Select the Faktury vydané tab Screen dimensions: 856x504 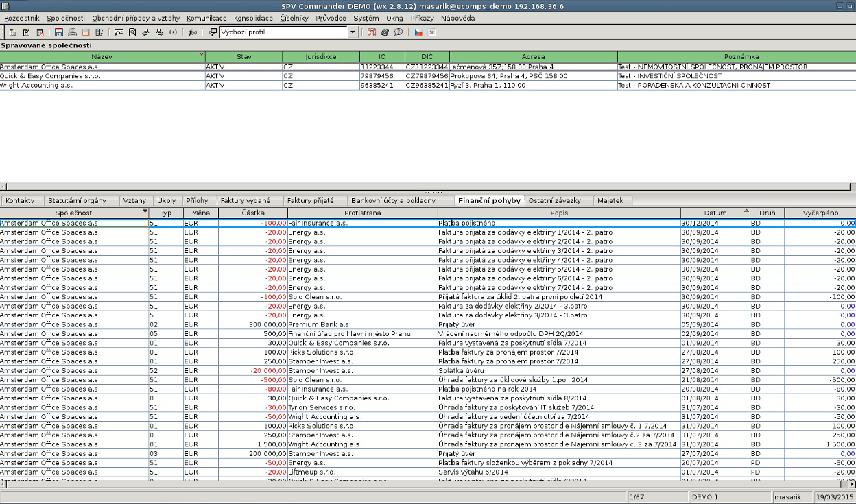[246, 200]
